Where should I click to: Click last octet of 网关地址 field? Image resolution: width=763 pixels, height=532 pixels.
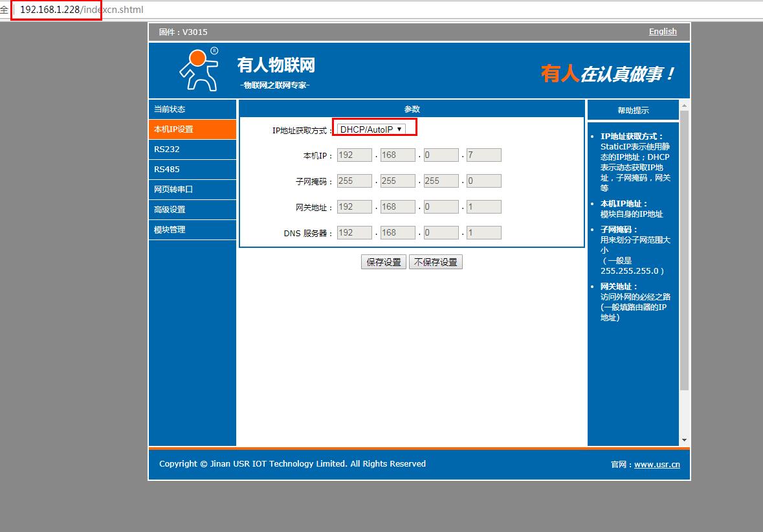point(483,207)
